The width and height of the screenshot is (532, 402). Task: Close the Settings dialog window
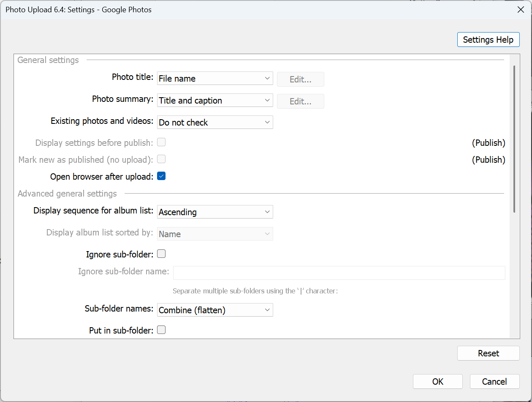[x=521, y=10]
